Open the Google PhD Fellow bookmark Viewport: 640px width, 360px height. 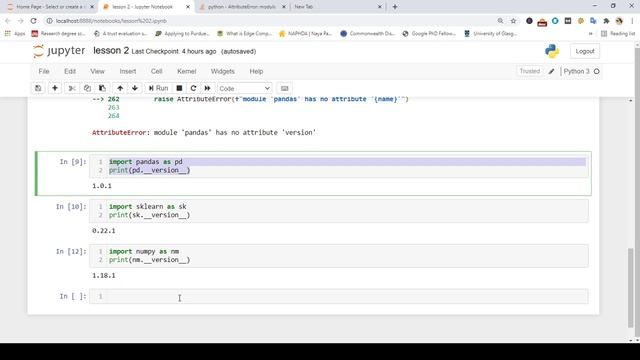(x=429, y=34)
